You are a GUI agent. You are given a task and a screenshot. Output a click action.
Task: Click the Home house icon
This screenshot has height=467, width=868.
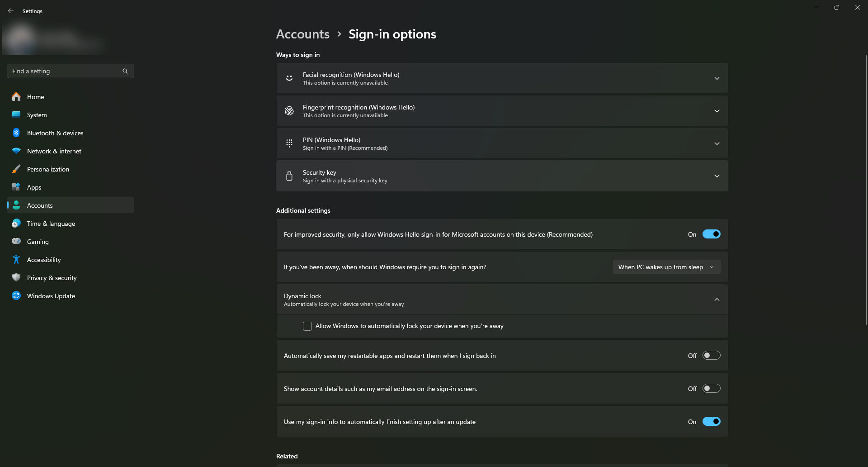click(x=16, y=96)
